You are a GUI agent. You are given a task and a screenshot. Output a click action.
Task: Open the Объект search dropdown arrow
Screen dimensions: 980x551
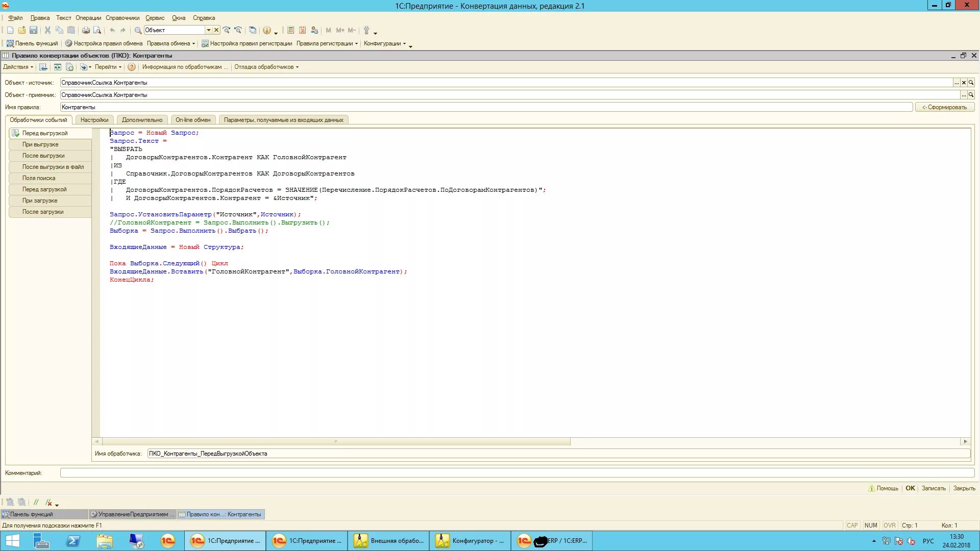(x=208, y=30)
